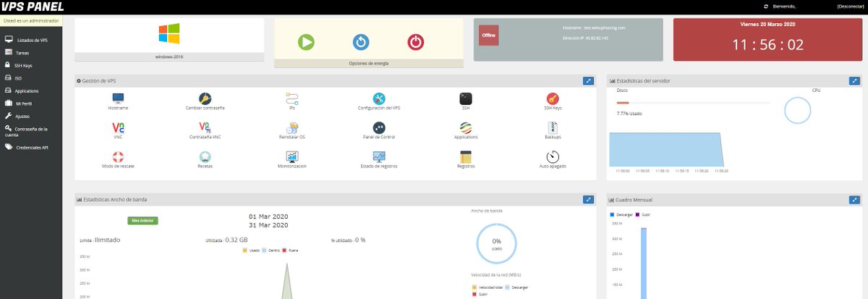The image size is (868, 299).
Task: Launch the VNC viewer icon
Action: (x=118, y=127)
